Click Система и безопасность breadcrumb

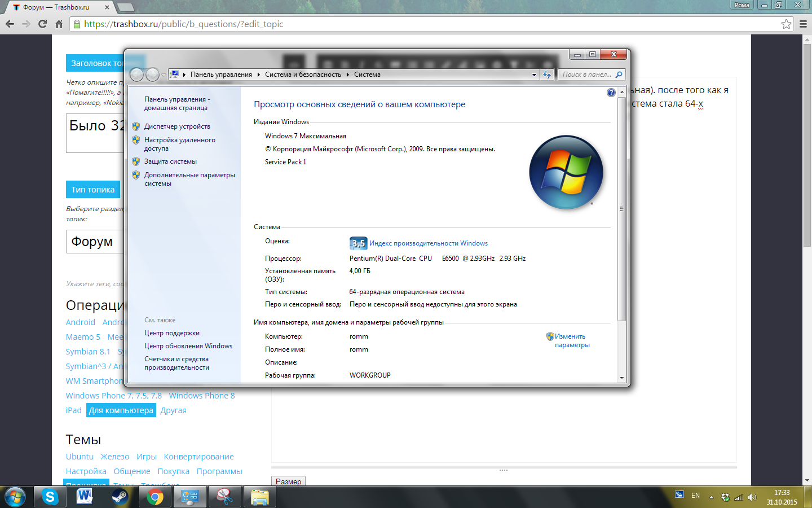[303, 75]
